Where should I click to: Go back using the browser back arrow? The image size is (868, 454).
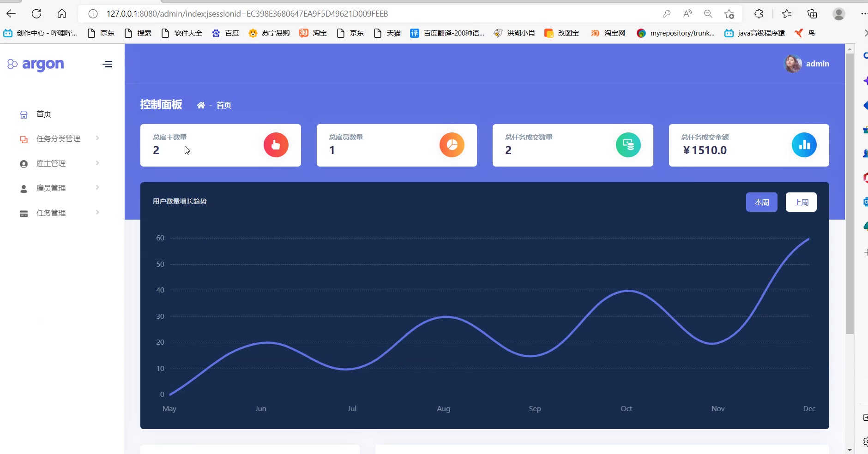pos(11,14)
